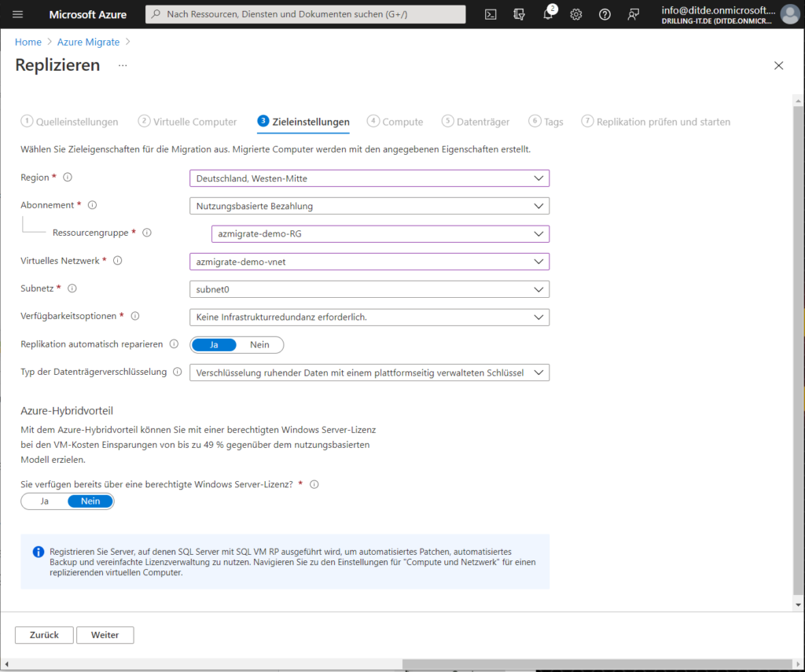
Task: Click the Microsoft Azure logo text
Action: pyautogui.click(x=88, y=14)
